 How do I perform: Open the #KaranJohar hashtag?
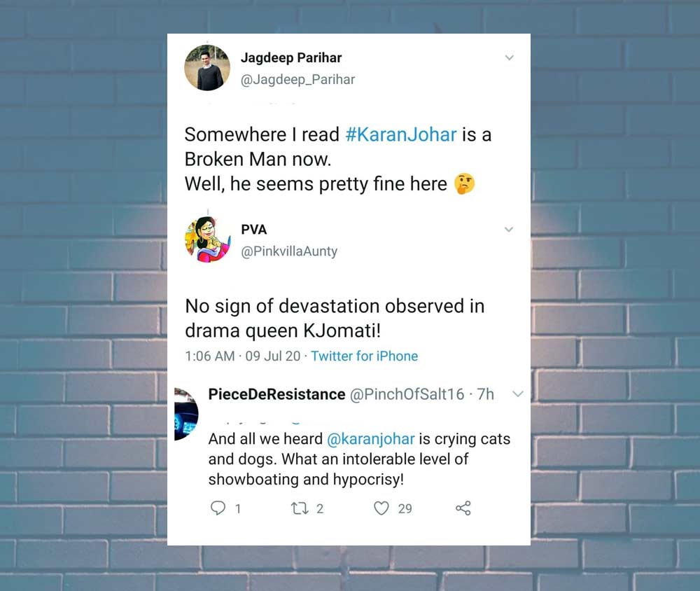[401, 134]
